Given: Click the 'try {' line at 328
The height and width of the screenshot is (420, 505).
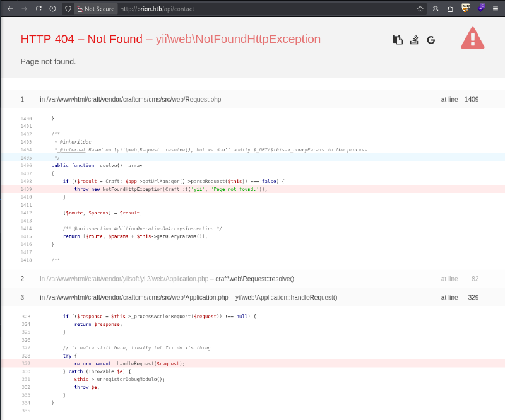Looking at the screenshot, I should (x=70, y=356).
